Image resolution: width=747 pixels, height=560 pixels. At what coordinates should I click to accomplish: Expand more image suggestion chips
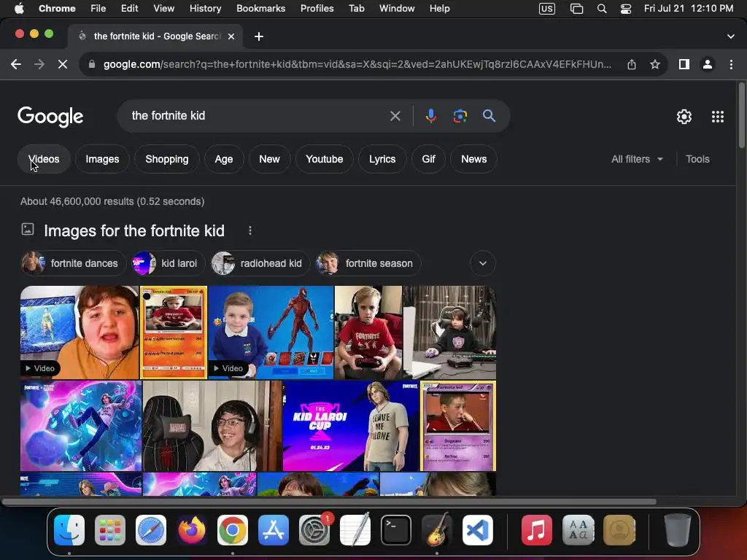483,263
